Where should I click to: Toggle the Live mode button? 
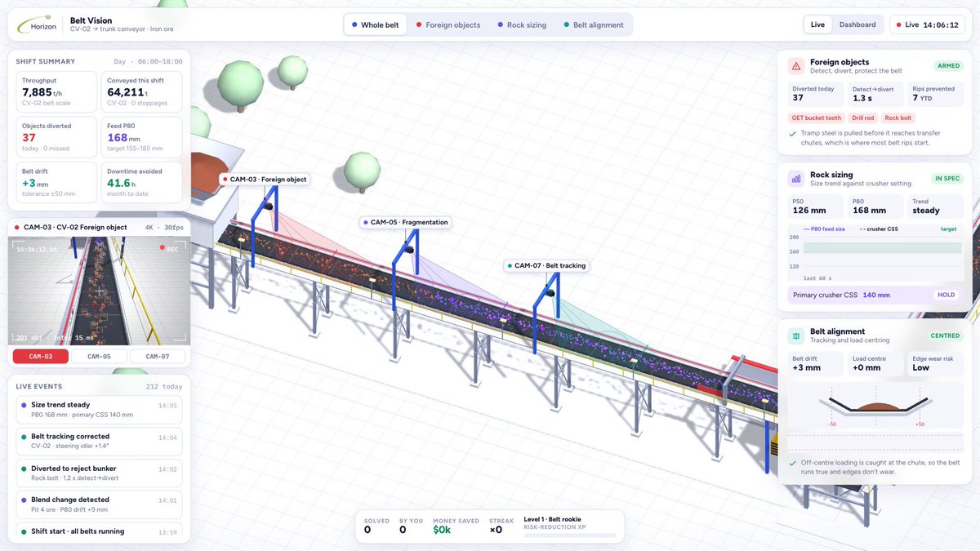point(817,24)
